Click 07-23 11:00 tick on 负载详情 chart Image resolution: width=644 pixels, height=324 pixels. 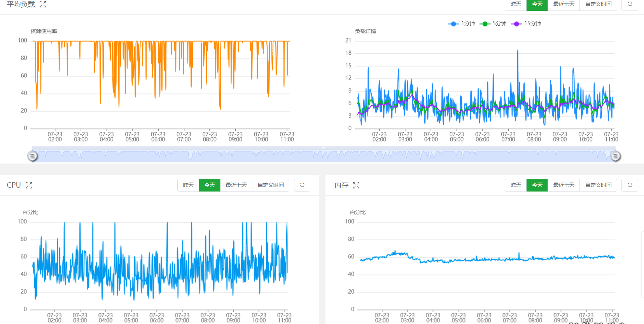[611, 137]
